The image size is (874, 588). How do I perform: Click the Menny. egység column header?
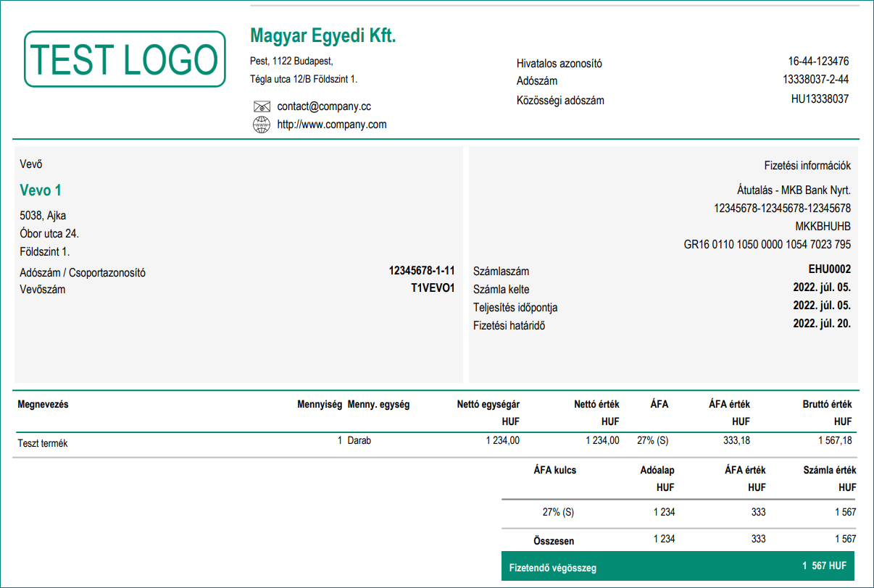pos(378,405)
